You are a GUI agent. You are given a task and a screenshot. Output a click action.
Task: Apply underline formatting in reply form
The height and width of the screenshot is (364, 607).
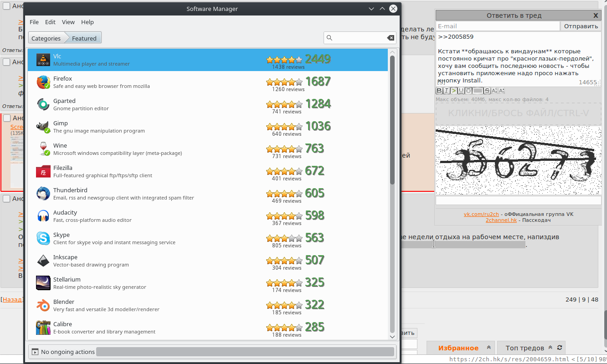pyautogui.click(x=461, y=91)
